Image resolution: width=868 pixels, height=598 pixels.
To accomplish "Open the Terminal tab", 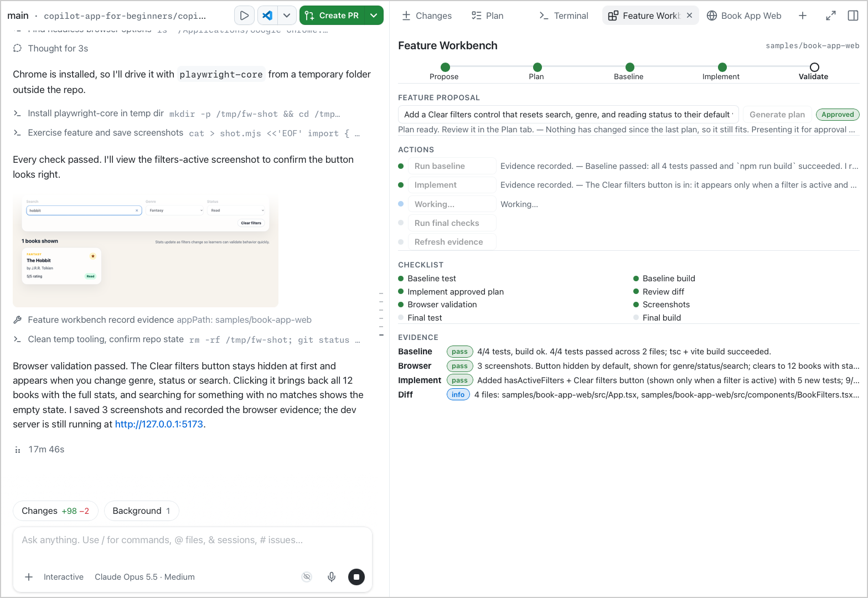I will tap(564, 16).
